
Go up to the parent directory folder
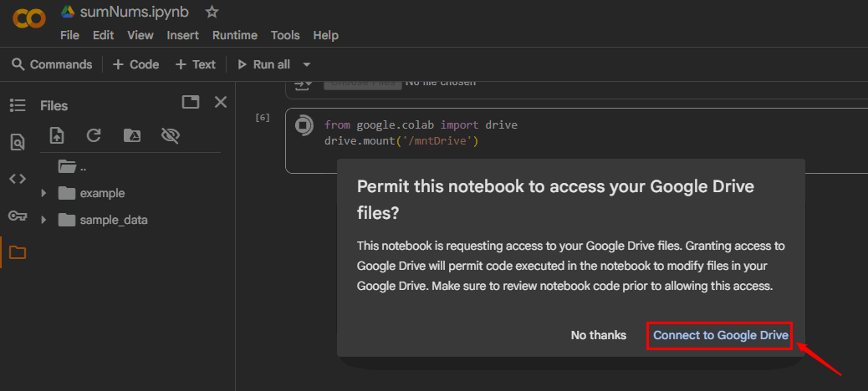tap(68, 166)
